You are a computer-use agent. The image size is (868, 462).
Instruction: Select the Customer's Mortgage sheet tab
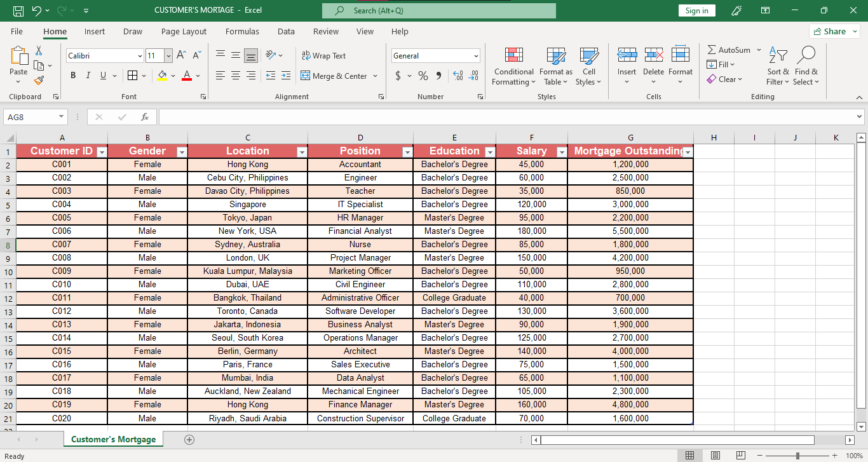(114, 439)
